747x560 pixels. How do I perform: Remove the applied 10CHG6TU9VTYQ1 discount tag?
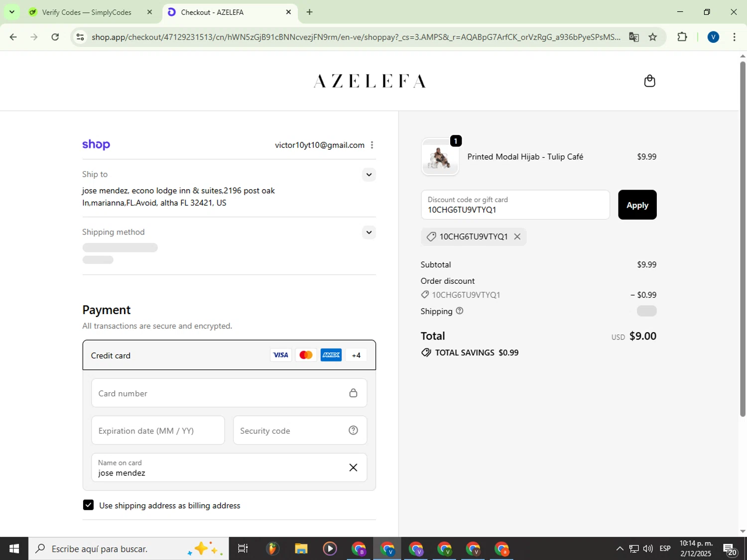point(517,236)
